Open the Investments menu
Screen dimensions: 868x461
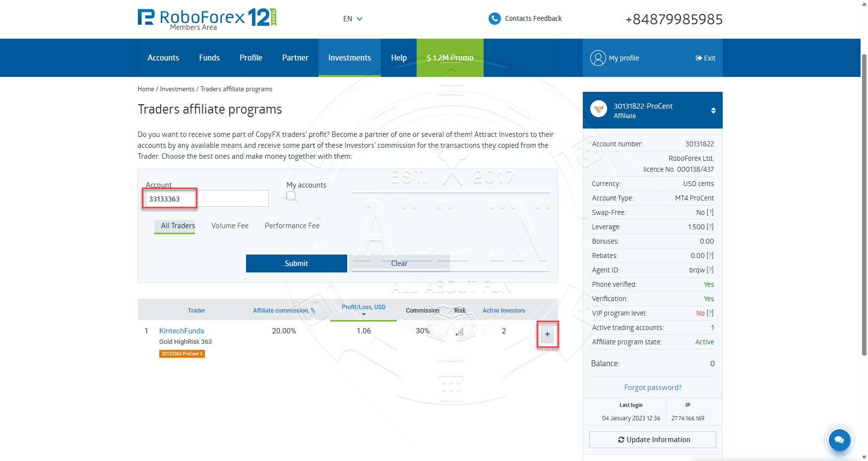point(350,58)
